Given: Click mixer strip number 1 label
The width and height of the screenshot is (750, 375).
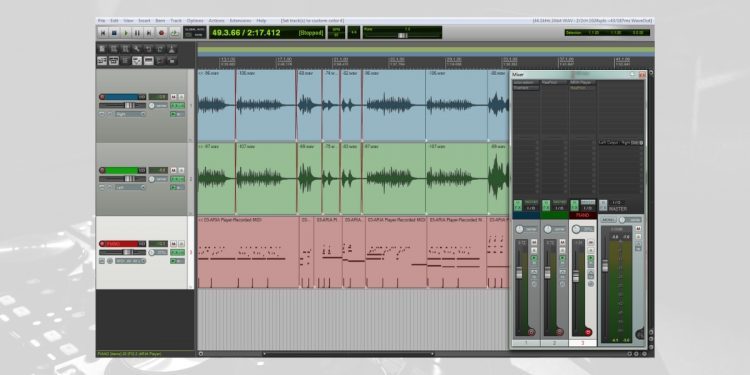Looking at the screenshot, I should 526,343.
